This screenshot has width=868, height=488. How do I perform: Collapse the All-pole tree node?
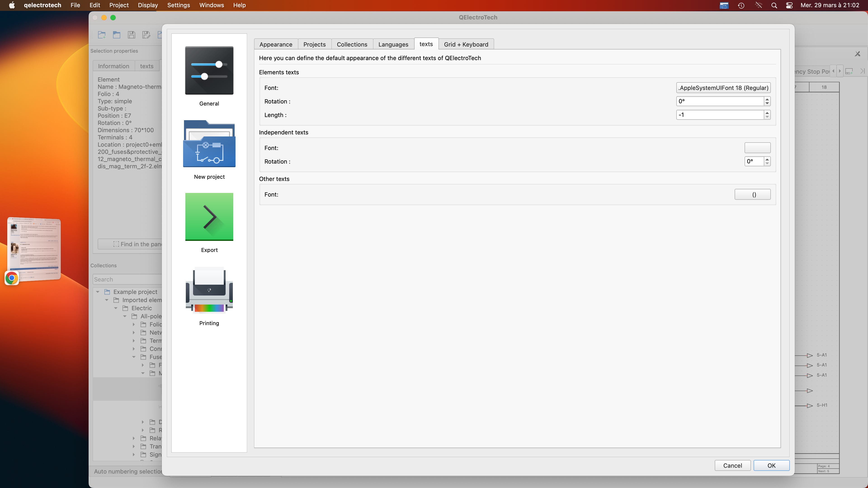tap(125, 316)
